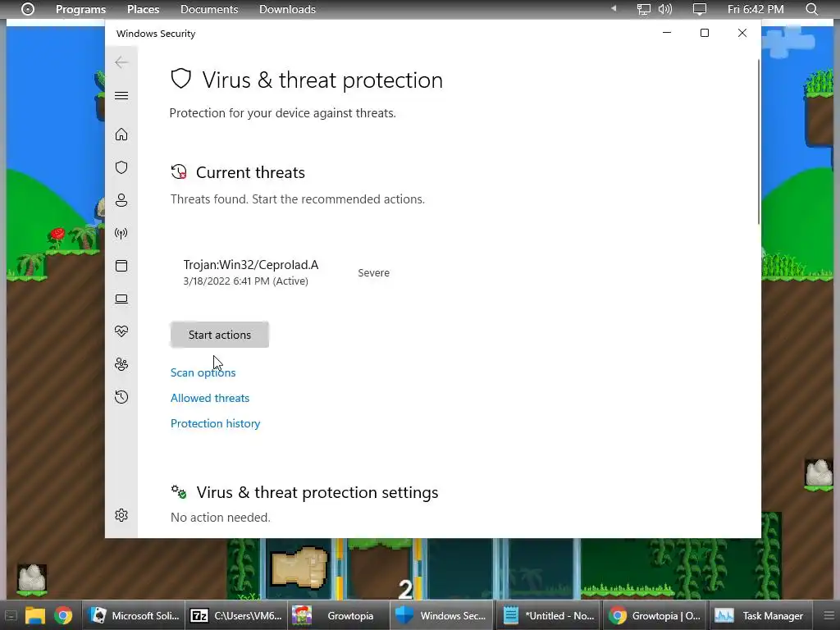
Task: Switch to Growtopia Chrome tab in taskbar
Action: coord(655,615)
